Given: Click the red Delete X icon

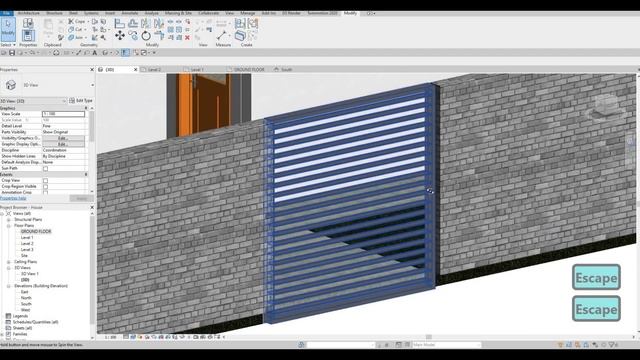Looking at the screenshot, I should pos(187,38).
